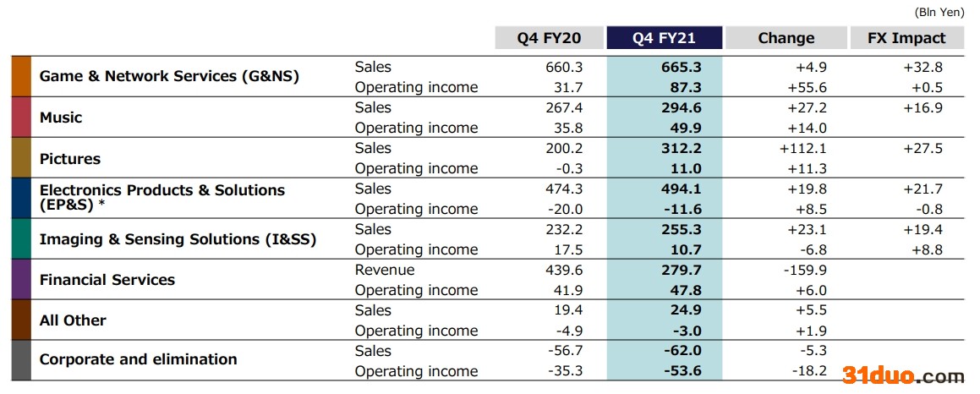Click the navy EP&S segment color swatch

coord(21,198)
